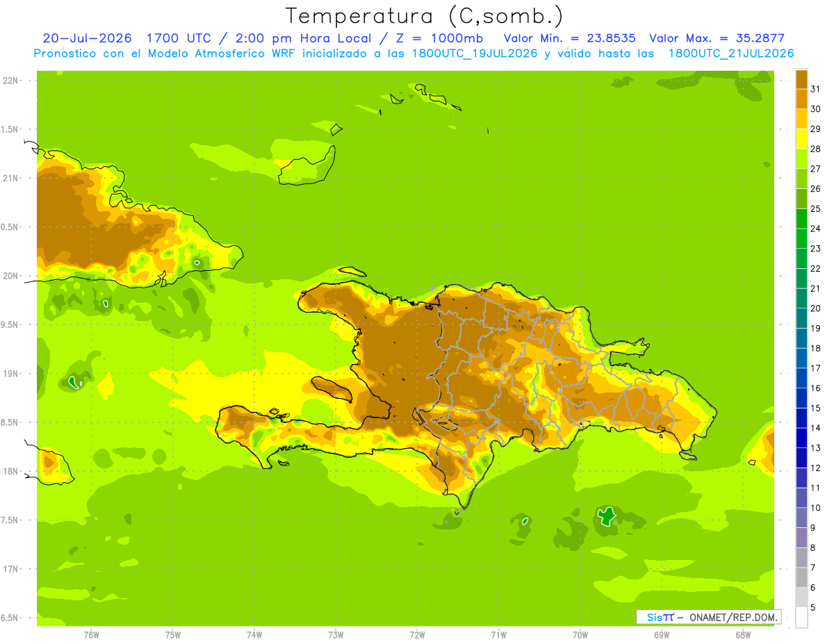Click legend value 28
This screenshot has height=644, width=834.
(x=816, y=149)
